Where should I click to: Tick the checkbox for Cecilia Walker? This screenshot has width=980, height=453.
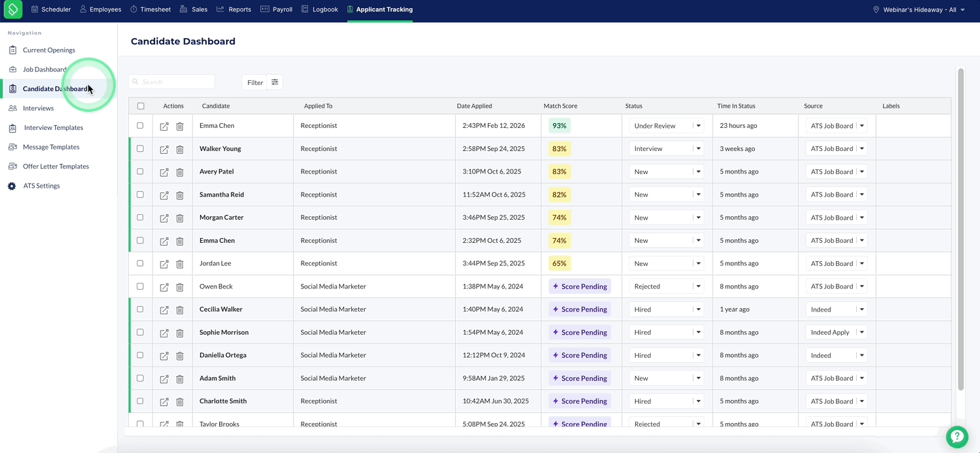click(x=140, y=309)
